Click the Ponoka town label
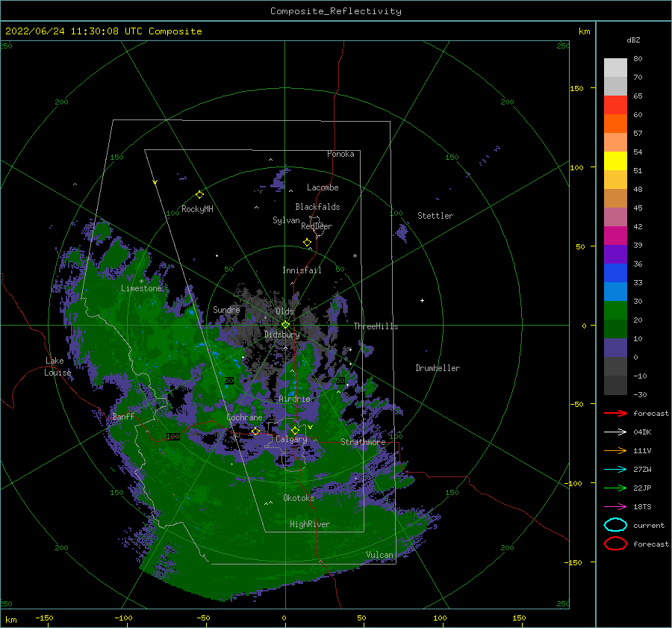The image size is (672, 628). click(340, 154)
